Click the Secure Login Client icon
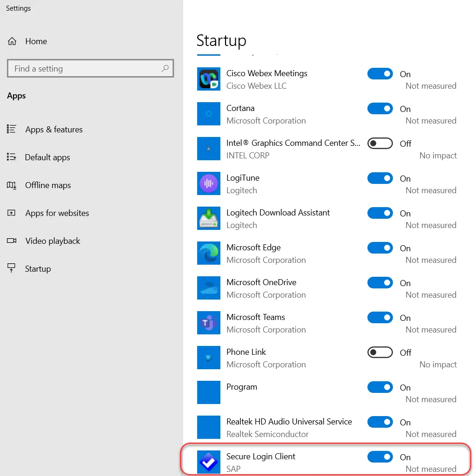 click(x=209, y=462)
